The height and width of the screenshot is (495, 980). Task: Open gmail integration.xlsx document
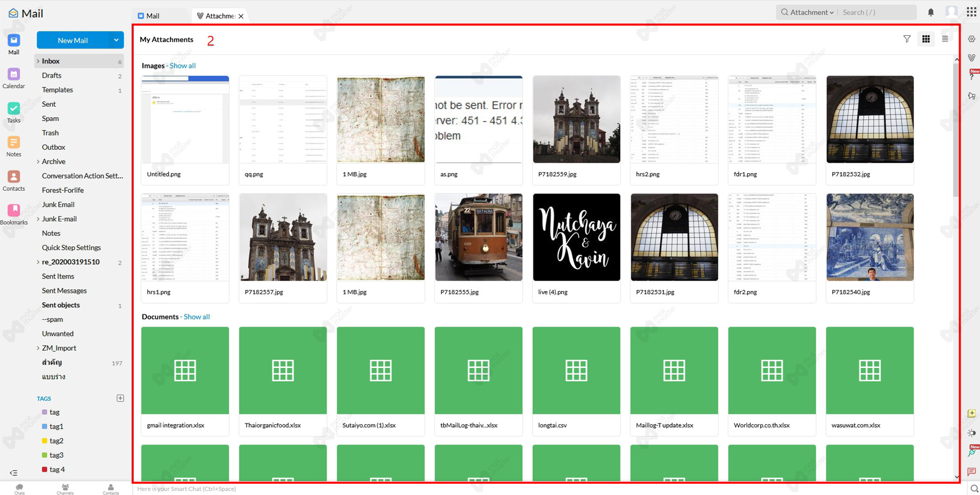click(x=185, y=381)
